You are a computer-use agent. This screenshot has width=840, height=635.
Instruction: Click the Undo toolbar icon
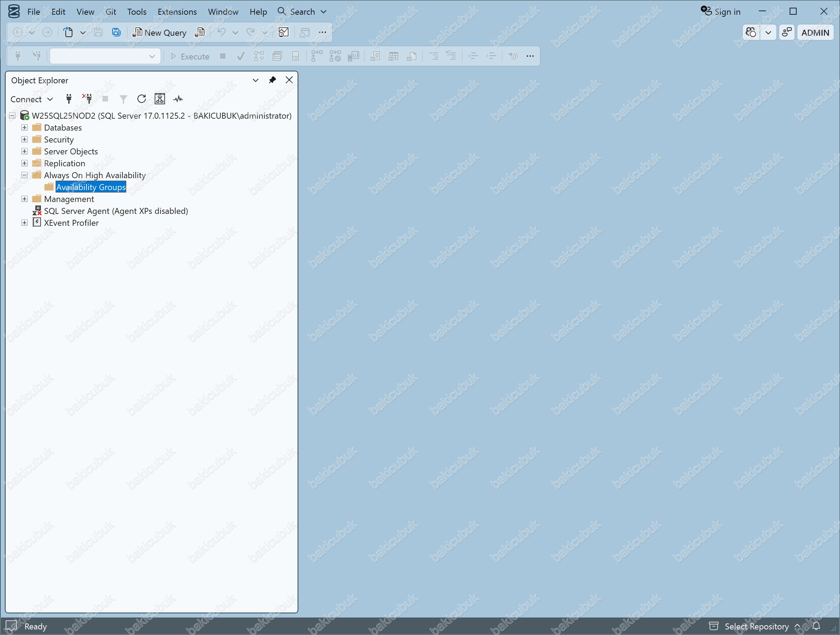coord(222,32)
